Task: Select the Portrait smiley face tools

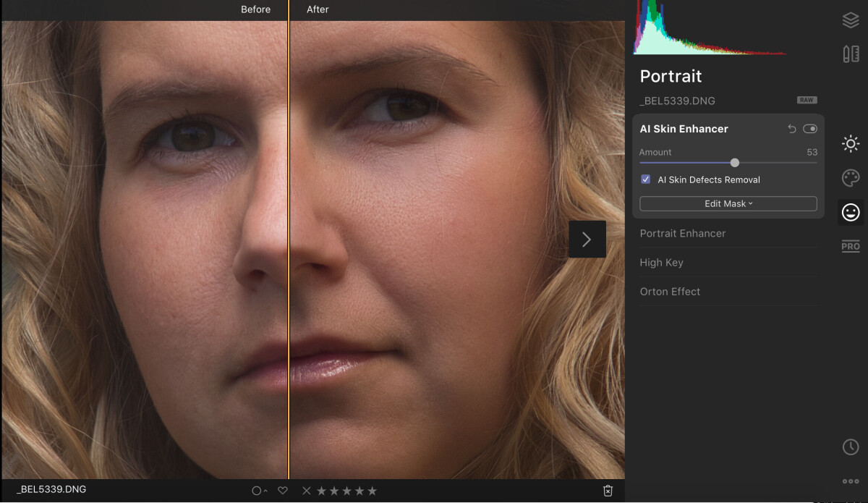Action: (x=851, y=212)
